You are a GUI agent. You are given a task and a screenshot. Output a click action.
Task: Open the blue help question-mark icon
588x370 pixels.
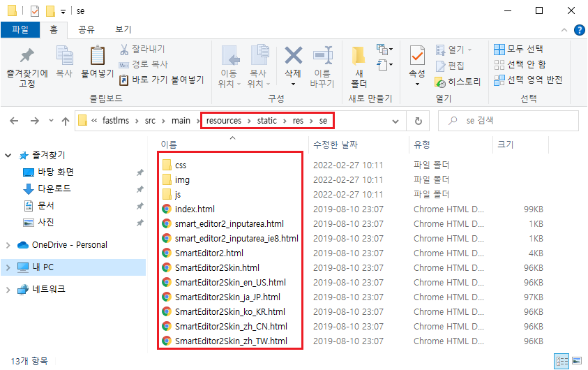(580, 30)
